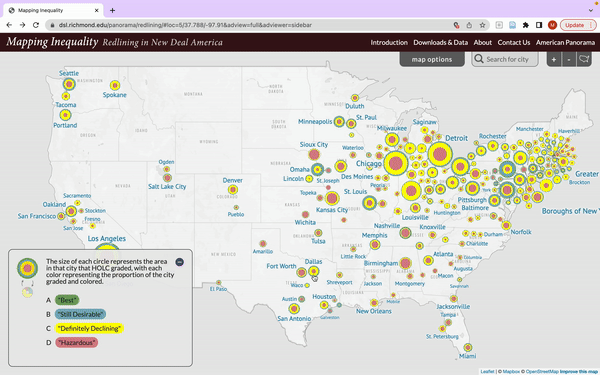The image size is (600, 375).
Task: Open the red M profile avatar
Action: pyautogui.click(x=552, y=25)
